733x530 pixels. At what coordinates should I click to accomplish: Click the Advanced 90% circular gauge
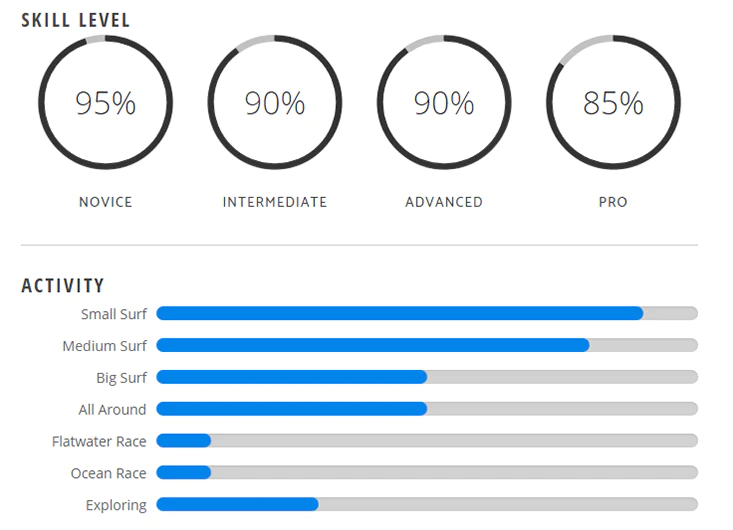tap(444, 102)
